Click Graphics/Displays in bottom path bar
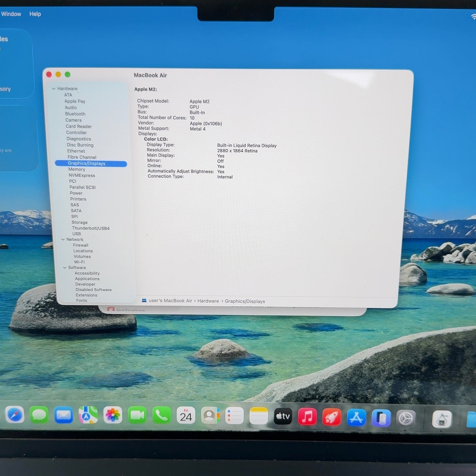The image size is (476, 476). tap(245, 301)
